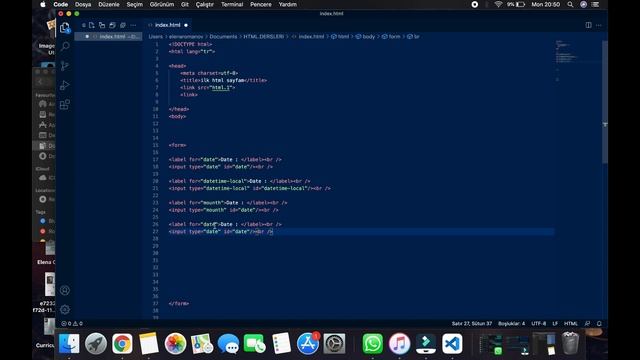Open Notes from the Dock
This screenshot has height=360, width=640.
(149, 343)
